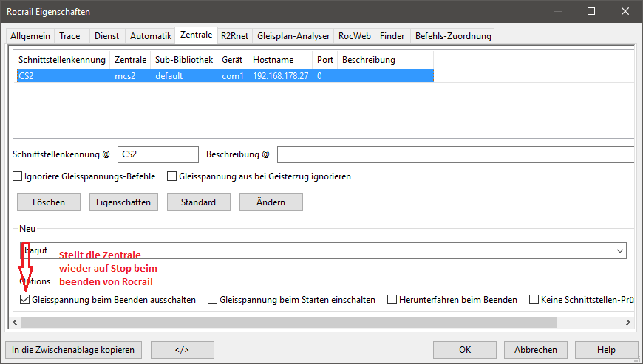
Task: Enable Gleisspannung beim Starten einschalten
Action: pos(213,300)
